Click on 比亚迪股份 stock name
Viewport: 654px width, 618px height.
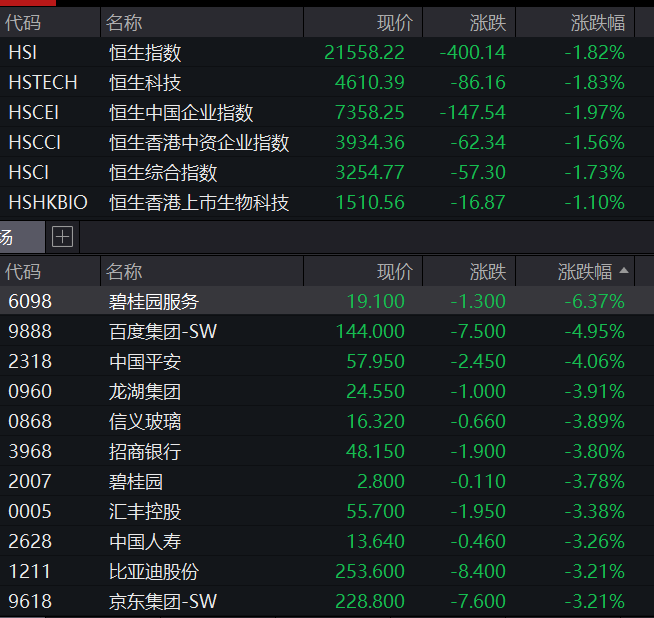pos(154,571)
